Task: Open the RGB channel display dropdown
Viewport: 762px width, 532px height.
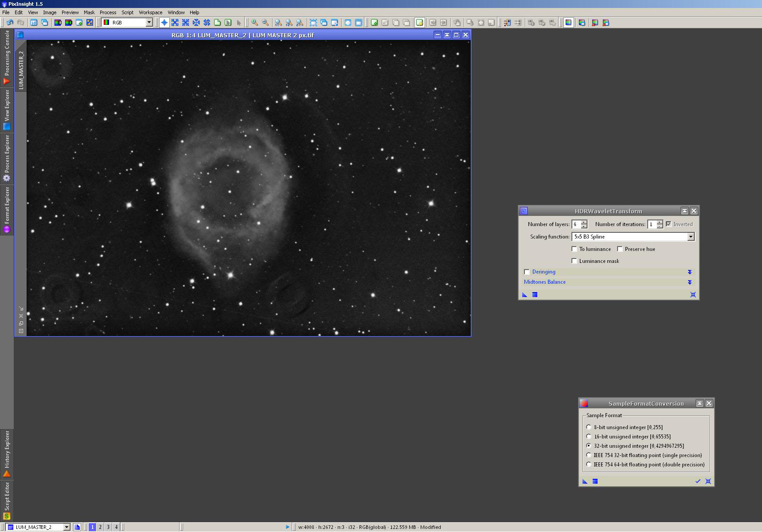Action: coord(149,23)
